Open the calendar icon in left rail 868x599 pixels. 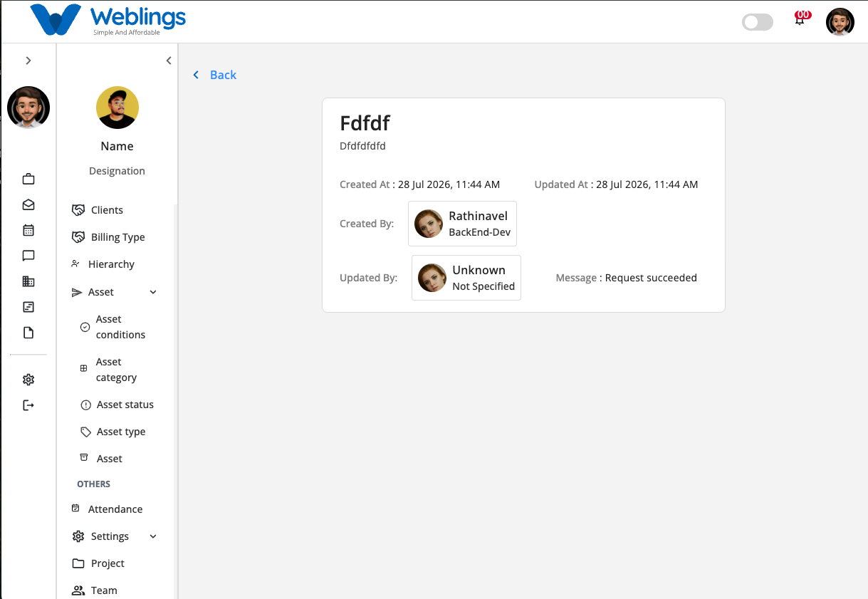[28, 230]
